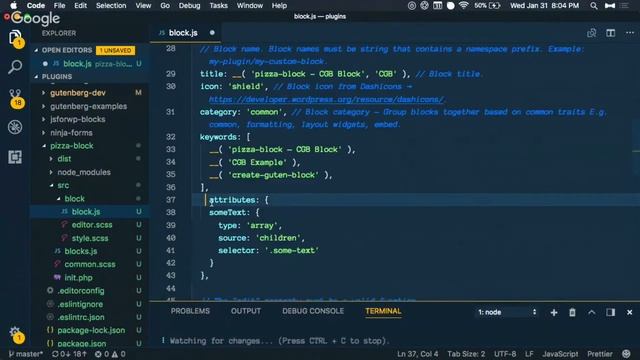This screenshot has height=360, width=640.
Task: Open .eslintrc.json in file tree
Action: coord(80,317)
